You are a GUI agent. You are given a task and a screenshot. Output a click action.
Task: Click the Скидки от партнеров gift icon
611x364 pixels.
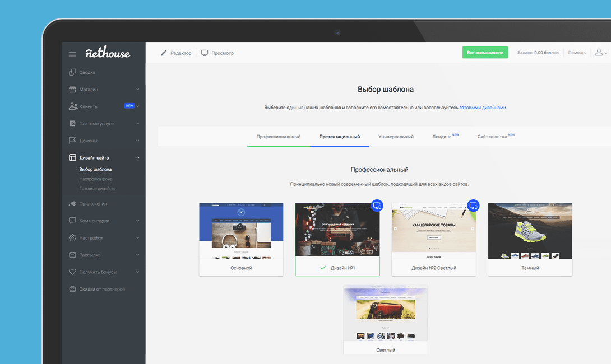[x=72, y=289]
